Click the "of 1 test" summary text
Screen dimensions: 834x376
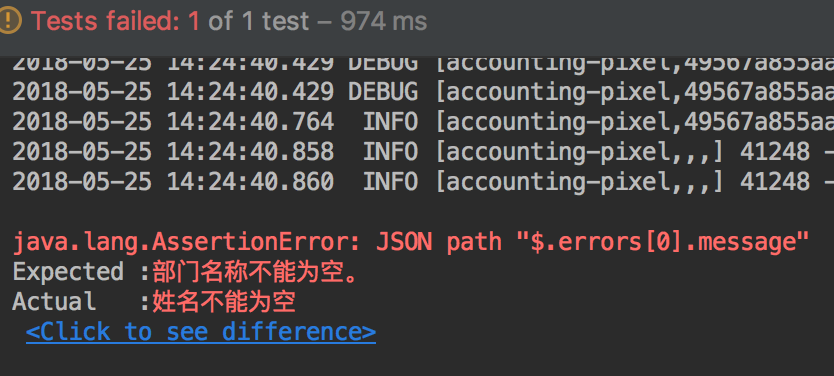pyautogui.click(x=258, y=21)
